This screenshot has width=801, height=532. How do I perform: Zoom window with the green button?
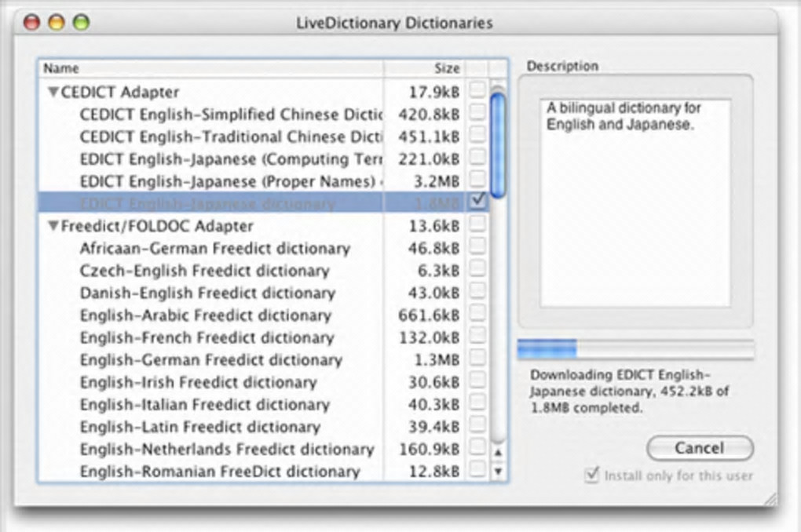(81, 23)
